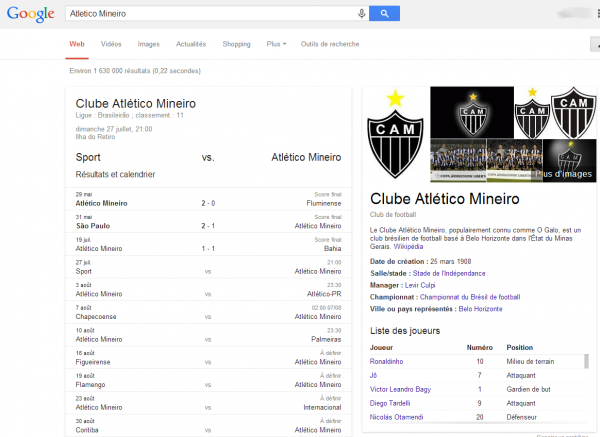Click Internacional team name
The image size is (600, 437).
click(322, 407)
